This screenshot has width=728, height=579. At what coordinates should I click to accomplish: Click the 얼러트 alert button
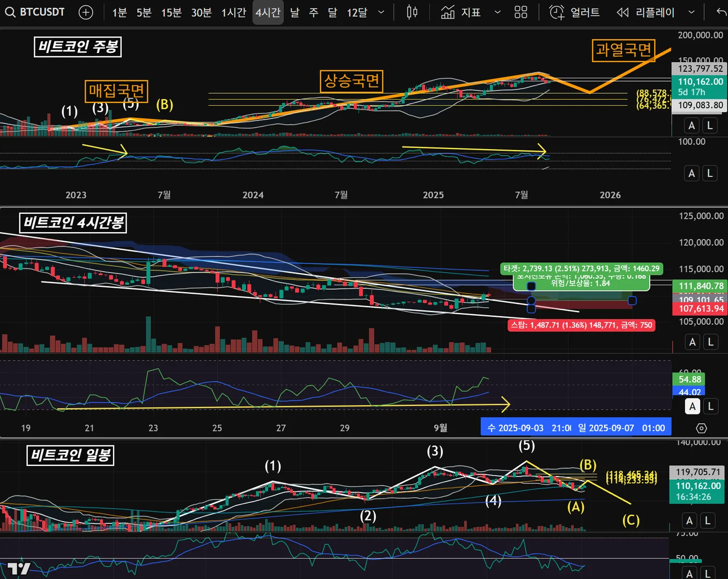click(575, 12)
